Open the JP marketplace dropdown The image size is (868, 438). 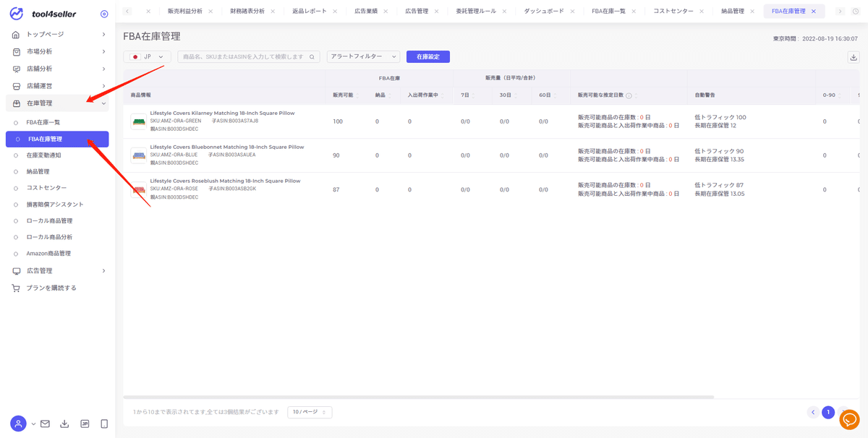147,56
